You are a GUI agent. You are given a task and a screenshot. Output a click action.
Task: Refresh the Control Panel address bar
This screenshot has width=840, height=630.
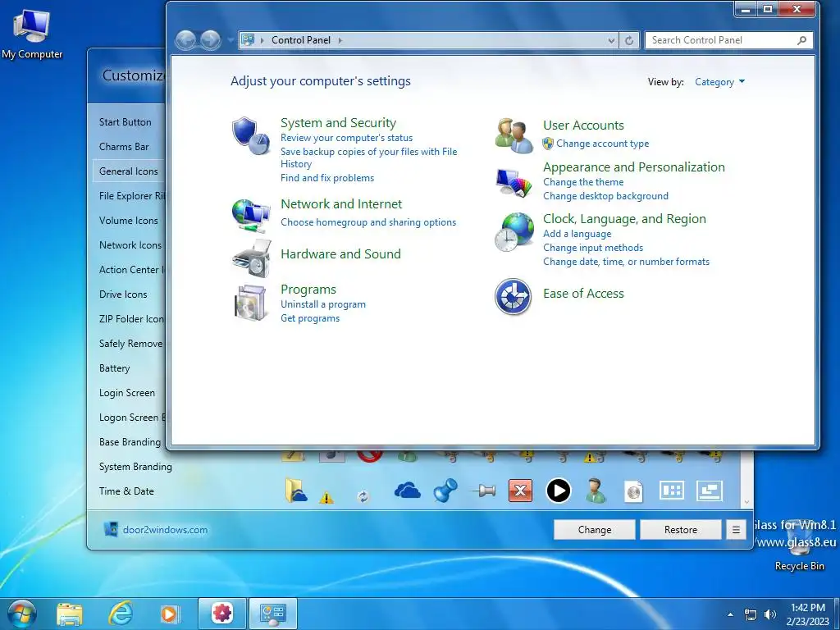pyautogui.click(x=629, y=40)
